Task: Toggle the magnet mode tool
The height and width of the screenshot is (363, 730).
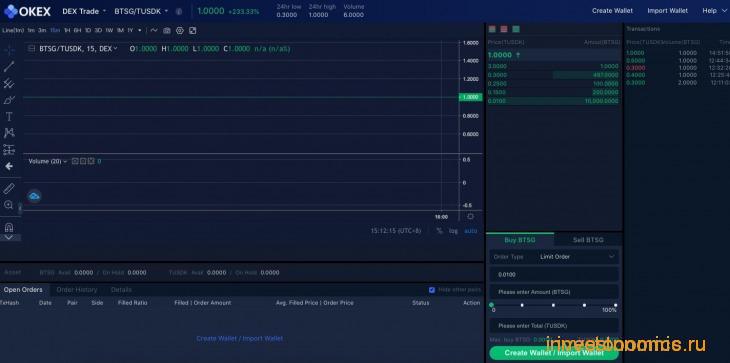Action: click(x=9, y=227)
